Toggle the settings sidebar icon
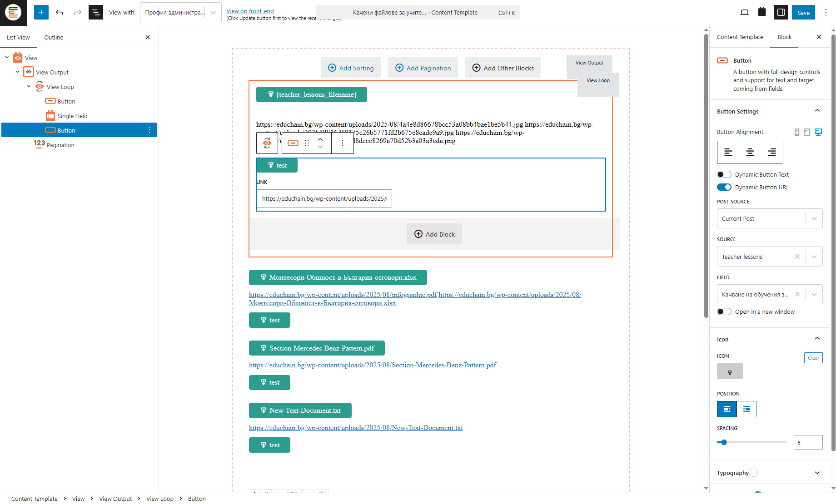Screen dimensions: 836x504 781,12
